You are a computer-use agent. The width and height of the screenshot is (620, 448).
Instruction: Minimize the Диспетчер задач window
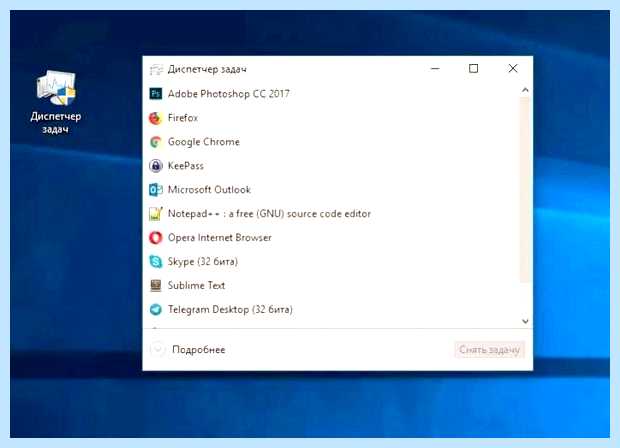click(435, 69)
